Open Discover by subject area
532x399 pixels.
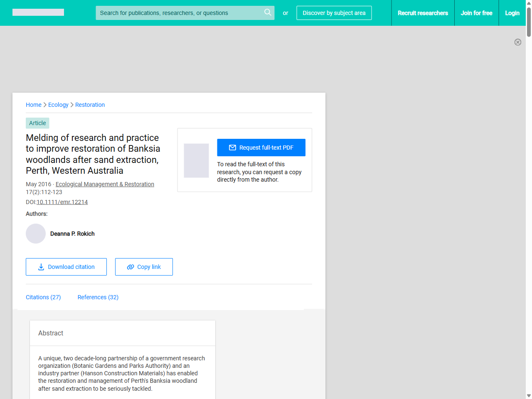tap(334, 13)
